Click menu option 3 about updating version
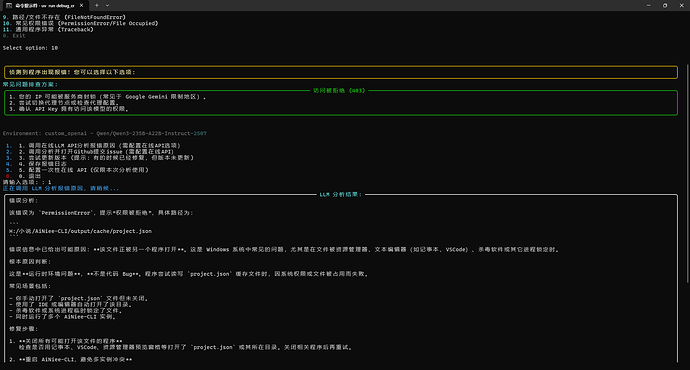 (100, 158)
